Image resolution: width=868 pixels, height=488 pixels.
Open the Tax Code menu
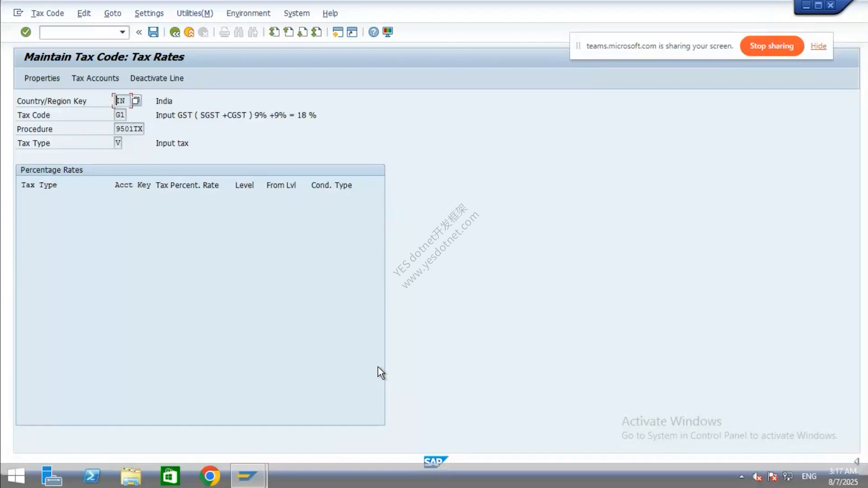47,13
